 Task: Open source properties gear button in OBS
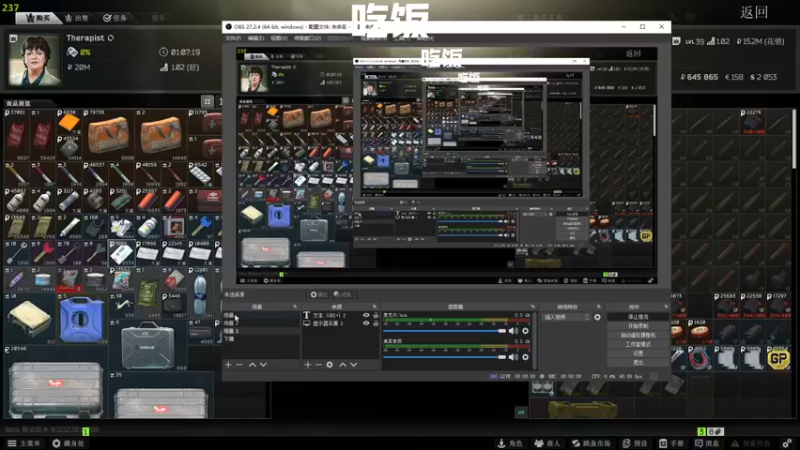(x=318, y=294)
